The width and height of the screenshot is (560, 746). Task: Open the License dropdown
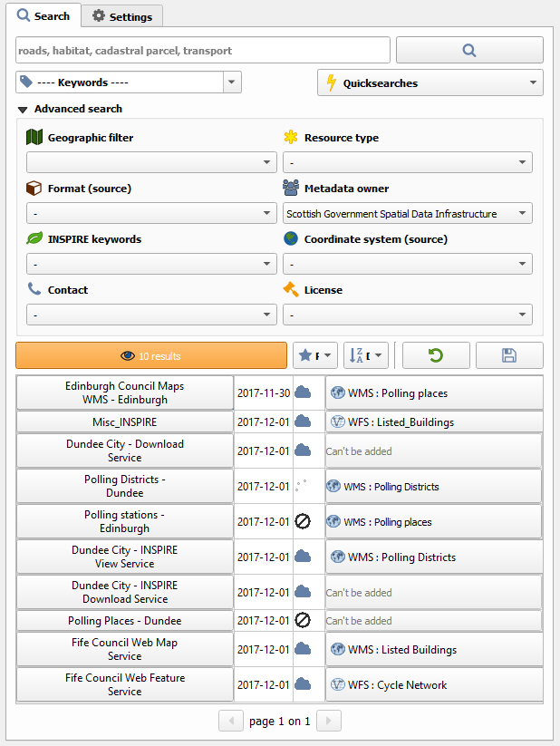coord(407,315)
